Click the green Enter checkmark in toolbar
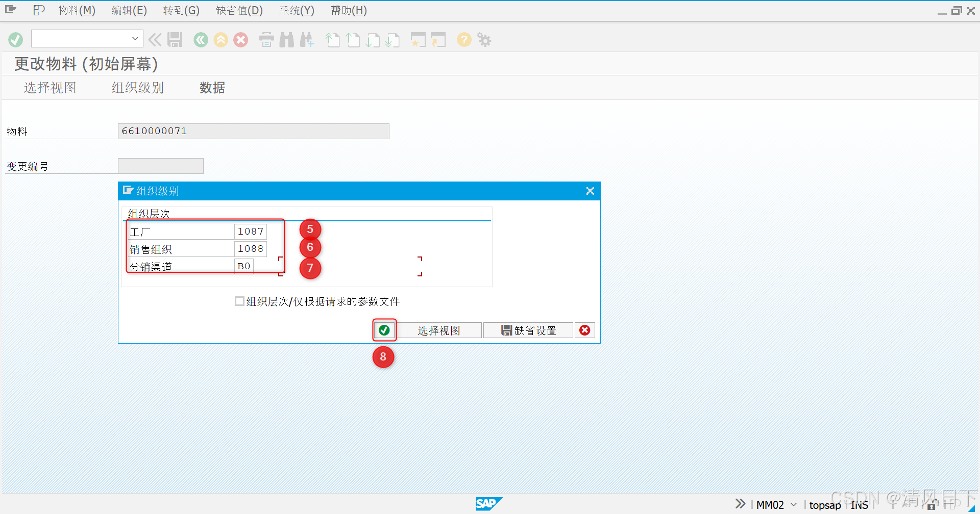 point(16,39)
